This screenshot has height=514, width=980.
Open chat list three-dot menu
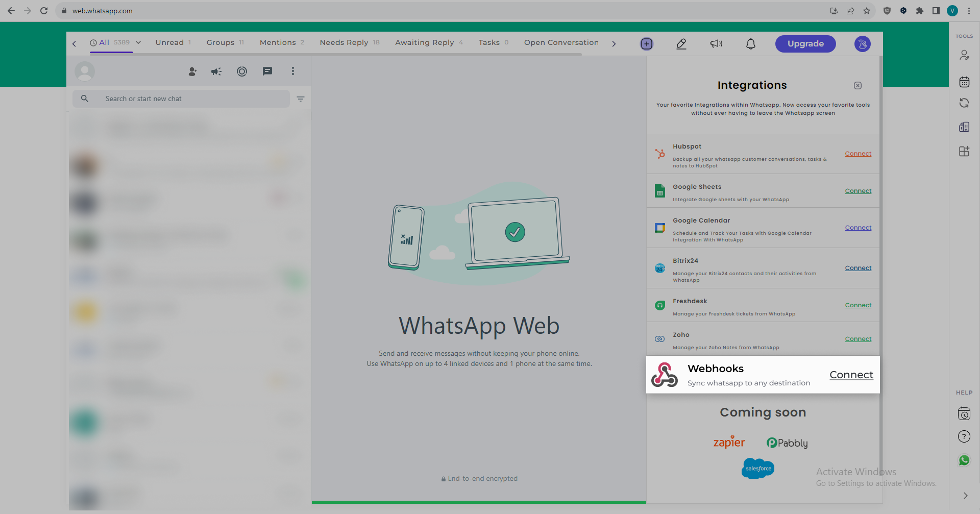pyautogui.click(x=293, y=71)
